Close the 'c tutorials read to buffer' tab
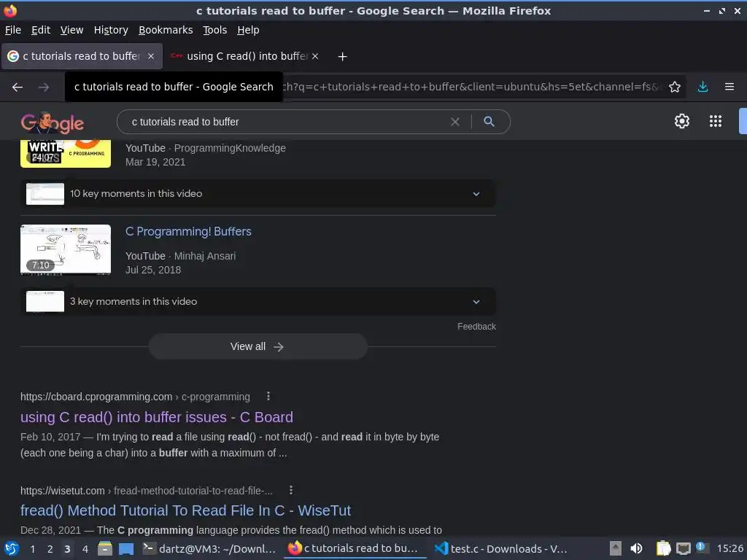 tap(150, 56)
